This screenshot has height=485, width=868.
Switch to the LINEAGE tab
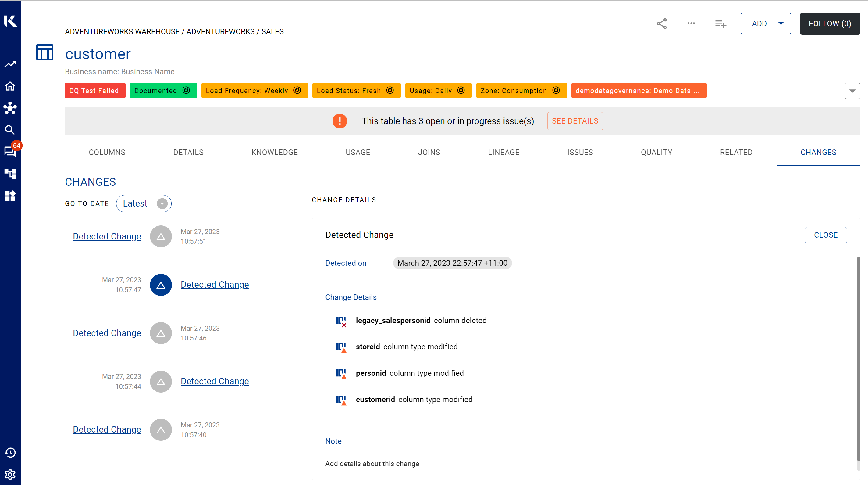[x=503, y=153]
